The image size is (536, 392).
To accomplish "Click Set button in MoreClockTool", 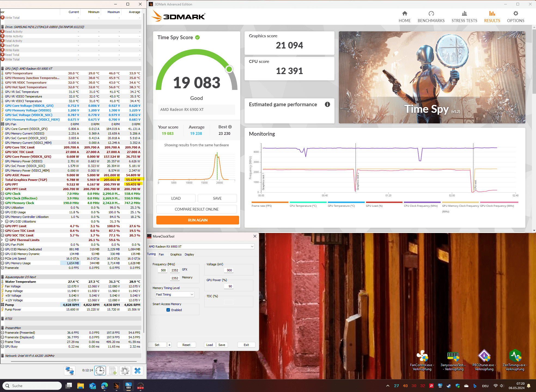I will click(x=157, y=345).
